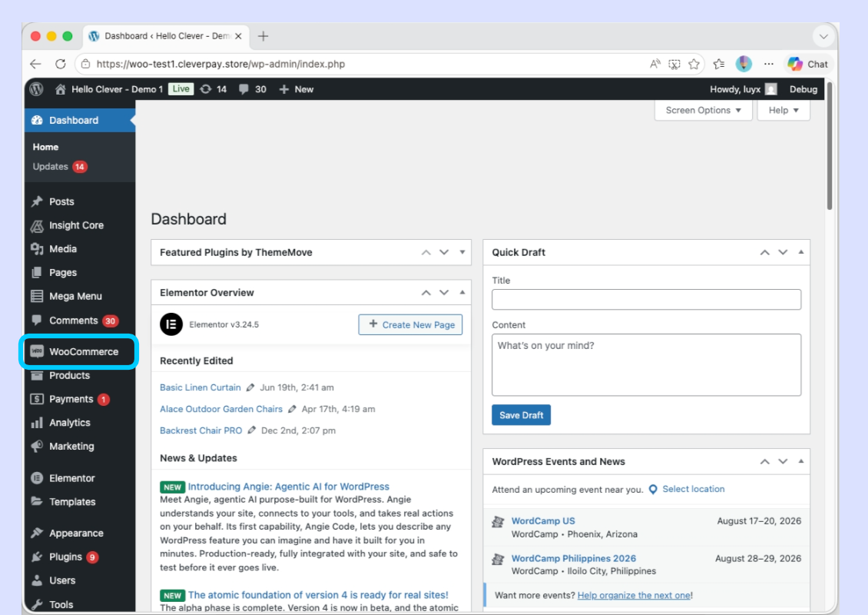Screen dimensions: 868x615
Task: Click the Payments dollar icon in sidebar
Action: click(x=37, y=399)
